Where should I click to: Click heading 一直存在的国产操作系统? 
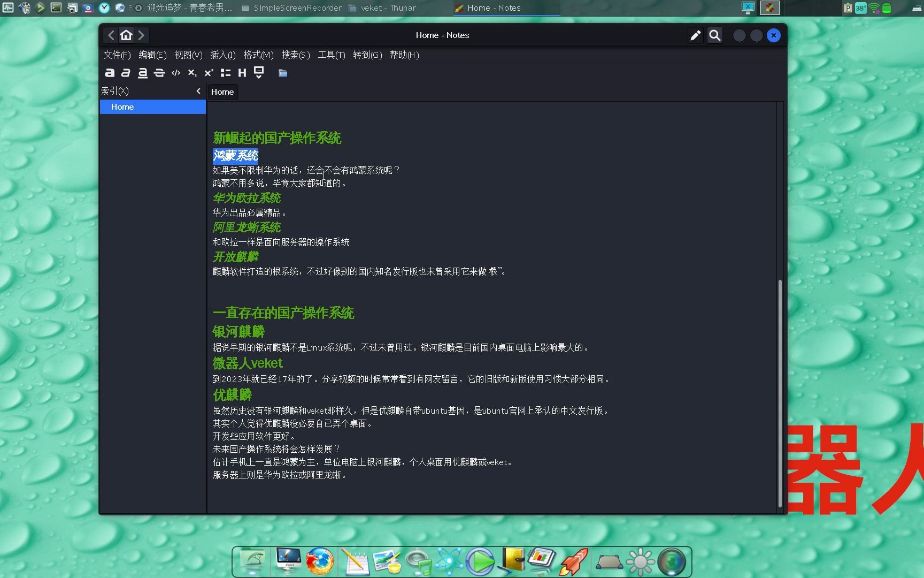[x=283, y=313]
